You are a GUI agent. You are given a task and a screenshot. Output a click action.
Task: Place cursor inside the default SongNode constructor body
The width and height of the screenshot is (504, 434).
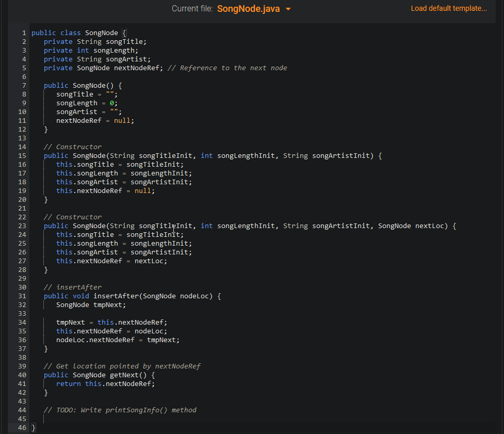pyautogui.click(x=88, y=103)
